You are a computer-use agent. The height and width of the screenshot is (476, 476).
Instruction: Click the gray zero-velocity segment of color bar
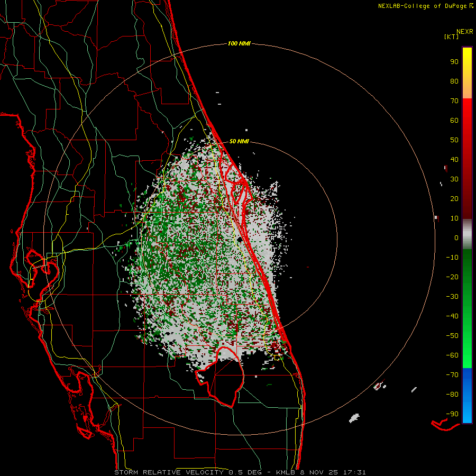(467, 234)
